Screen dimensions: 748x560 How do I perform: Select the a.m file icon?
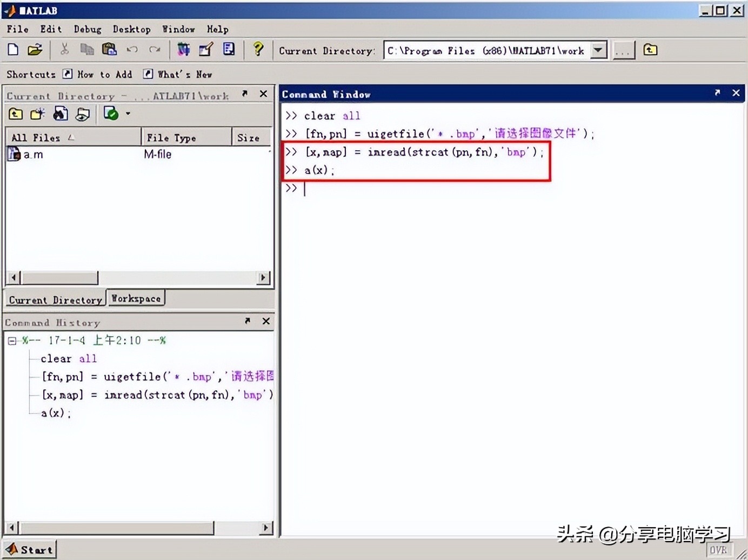[14, 154]
